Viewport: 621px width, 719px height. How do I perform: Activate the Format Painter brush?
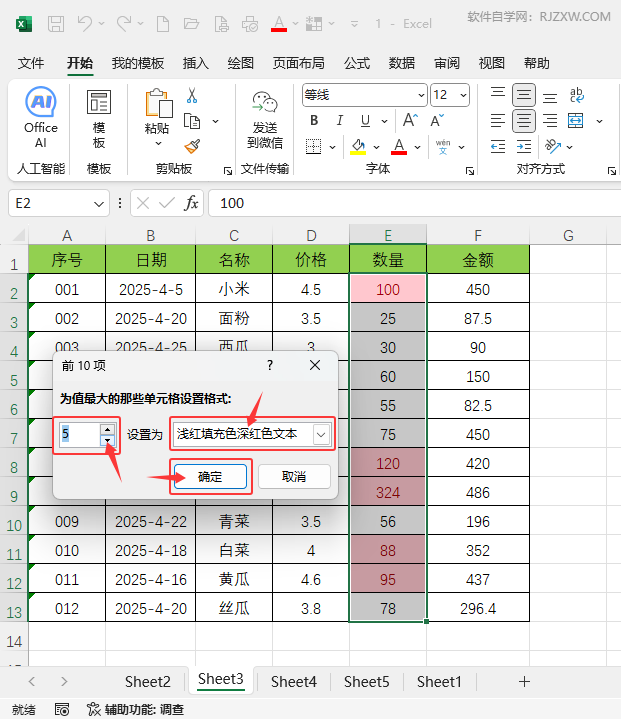click(x=192, y=146)
